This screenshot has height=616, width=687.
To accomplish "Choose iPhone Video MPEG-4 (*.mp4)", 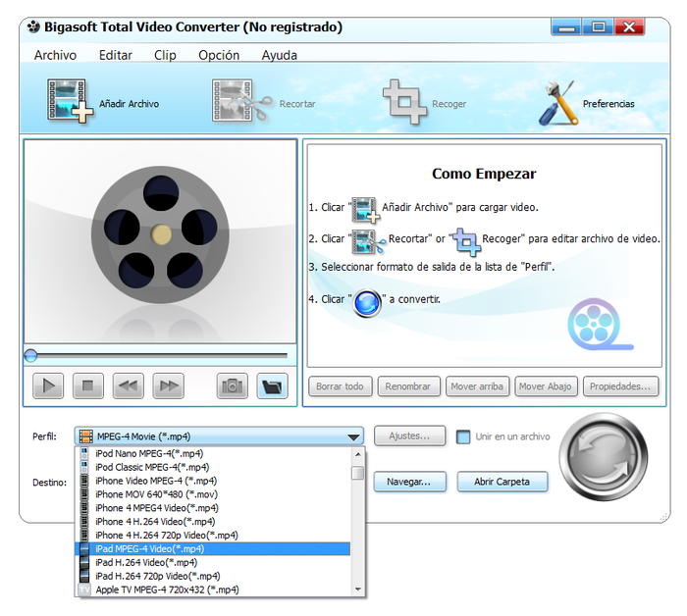I will click(213, 481).
